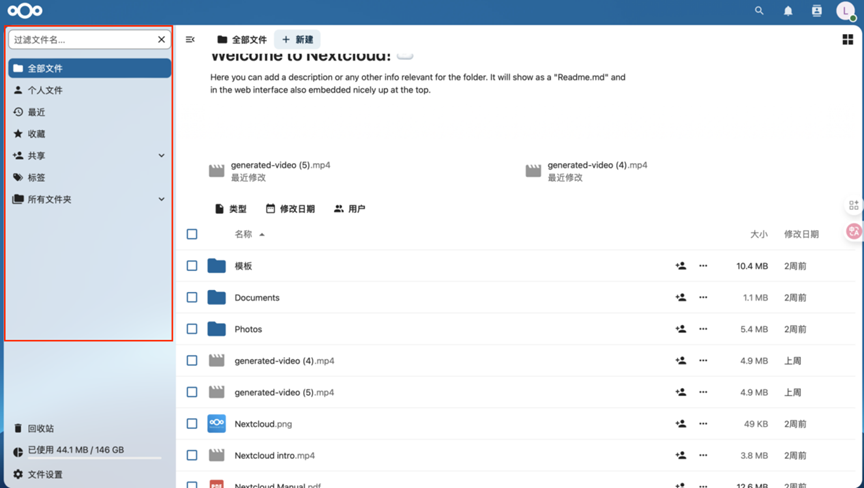Go to 最近 recent files
Viewport: 864px width, 488px height.
coord(36,112)
